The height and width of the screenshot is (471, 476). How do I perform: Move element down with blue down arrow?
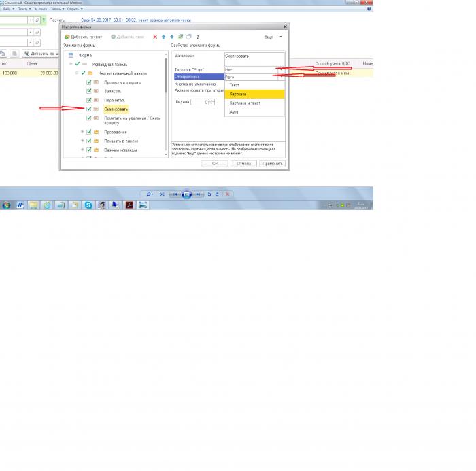pos(171,37)
